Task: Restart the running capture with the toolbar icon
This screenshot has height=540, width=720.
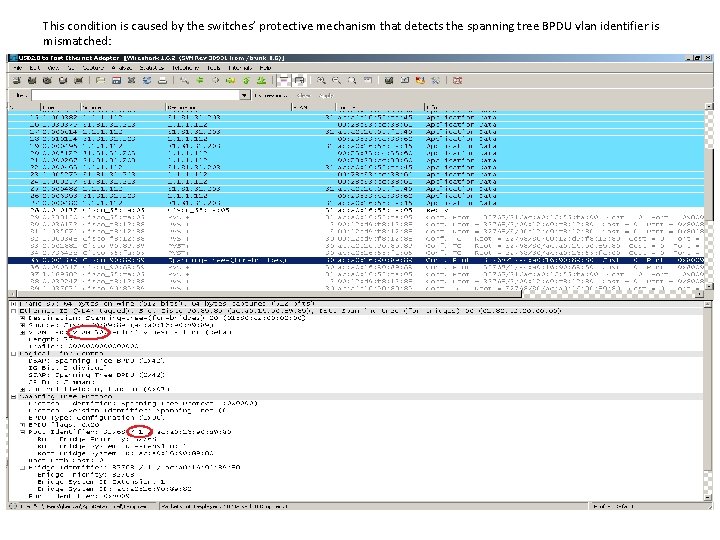Action: (79, 80)
